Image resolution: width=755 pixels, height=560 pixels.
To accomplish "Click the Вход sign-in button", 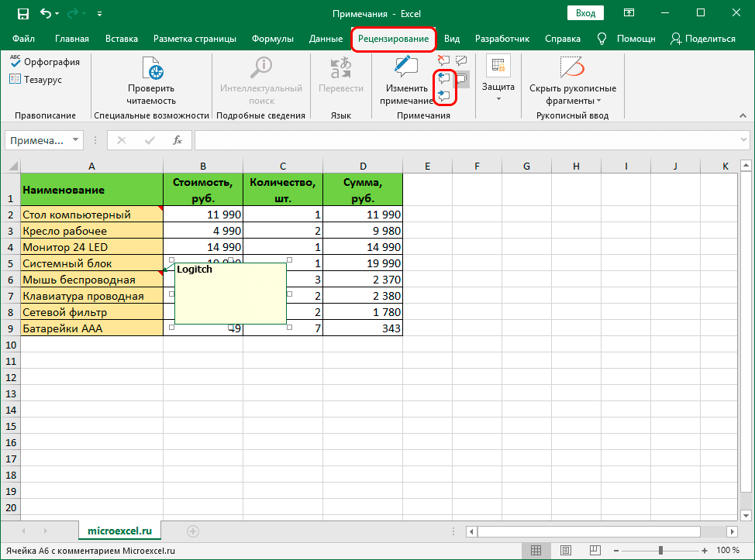I will [585, 13].
